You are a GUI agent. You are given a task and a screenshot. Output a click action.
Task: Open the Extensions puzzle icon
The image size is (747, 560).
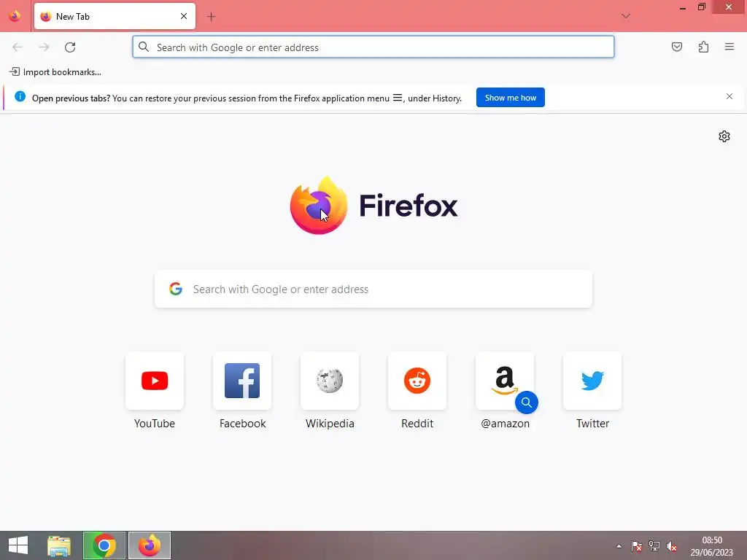(x=703, y=47)
